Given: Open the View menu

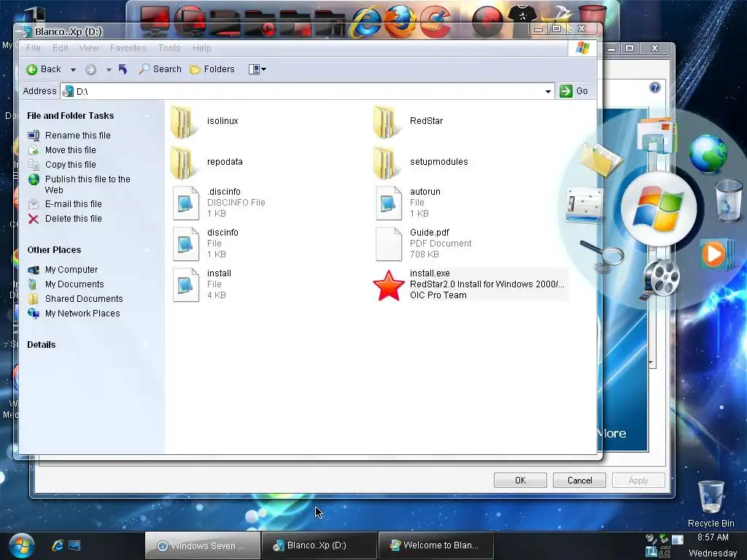Looking at the screenshot, I should coord(88,48).
